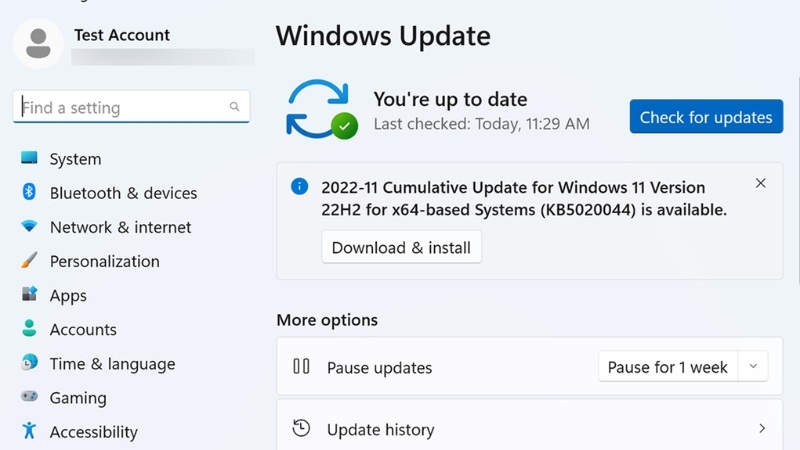The height and width of the screenshot is (450, 800).
Task: Click 'Last checked: Today, 11:29 AM' text
Action: (482, 124)
